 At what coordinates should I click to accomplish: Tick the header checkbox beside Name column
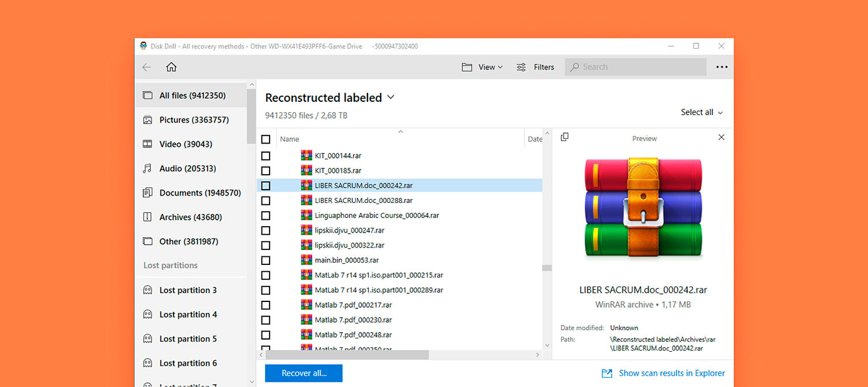266,139
